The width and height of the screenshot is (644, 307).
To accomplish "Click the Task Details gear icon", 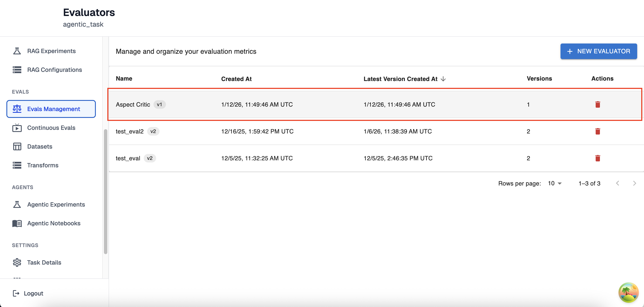I will coord(17,262).
